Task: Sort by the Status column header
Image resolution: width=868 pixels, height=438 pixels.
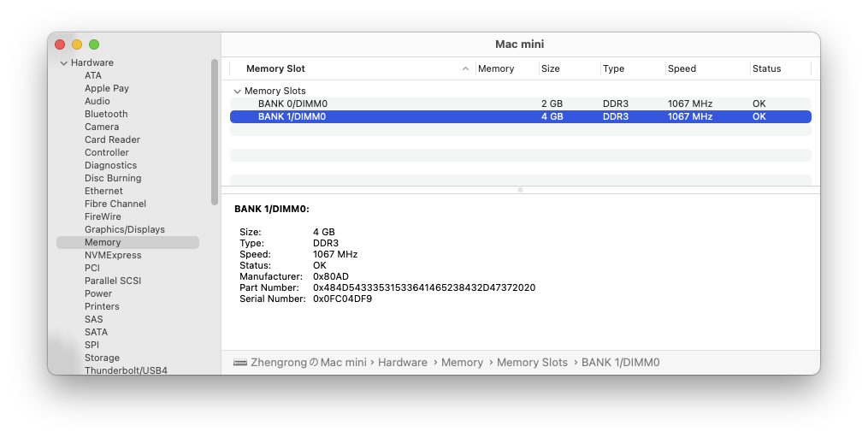Action: (x=767, y=68)
